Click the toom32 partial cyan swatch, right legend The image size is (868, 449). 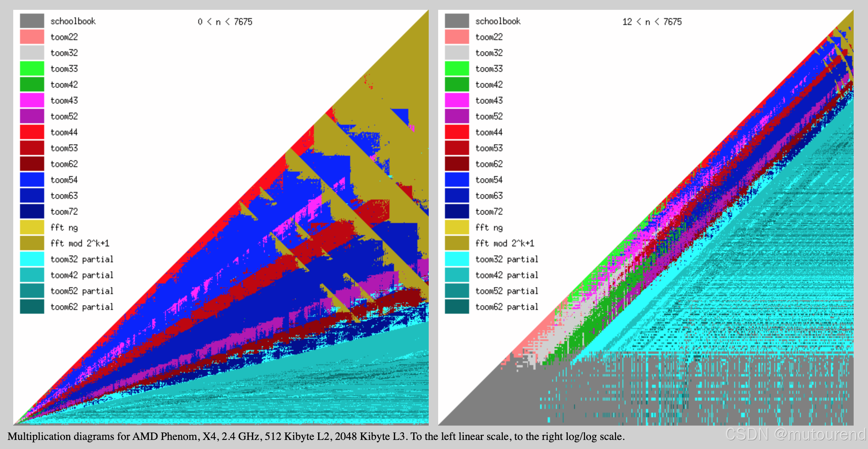(457, 259)
